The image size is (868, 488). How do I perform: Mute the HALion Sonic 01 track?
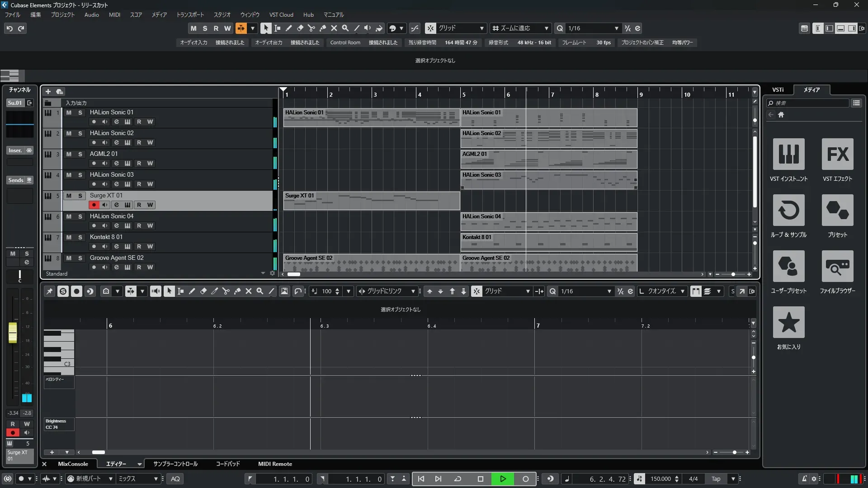(x=69, y=113)
